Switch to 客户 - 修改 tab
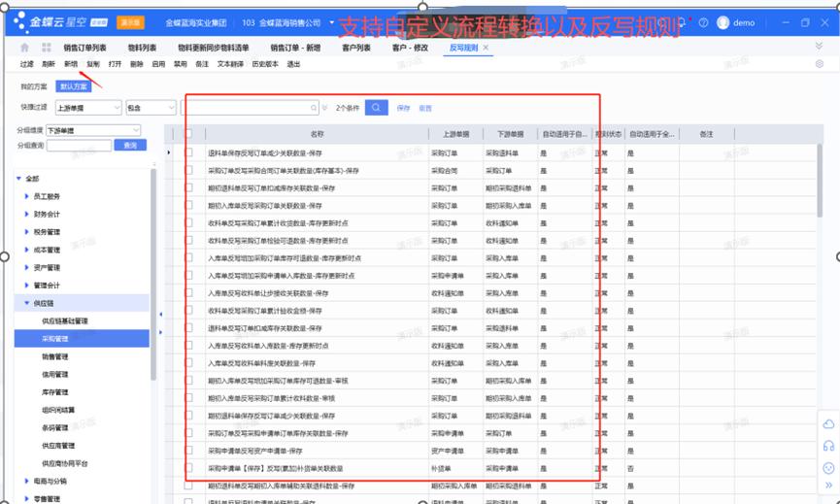Screen dimensions: 840x504 pos(410,48)
